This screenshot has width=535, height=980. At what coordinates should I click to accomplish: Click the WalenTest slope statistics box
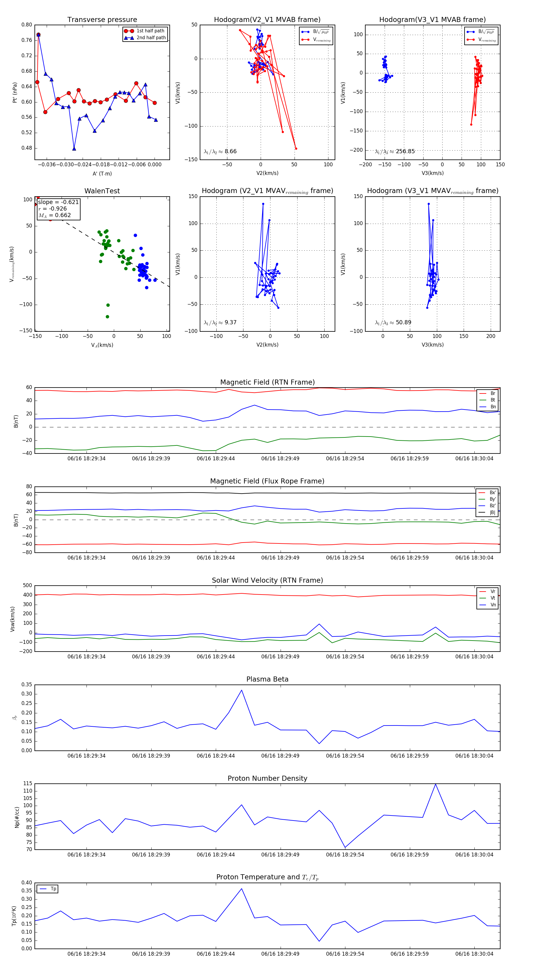tap(58, 208)
